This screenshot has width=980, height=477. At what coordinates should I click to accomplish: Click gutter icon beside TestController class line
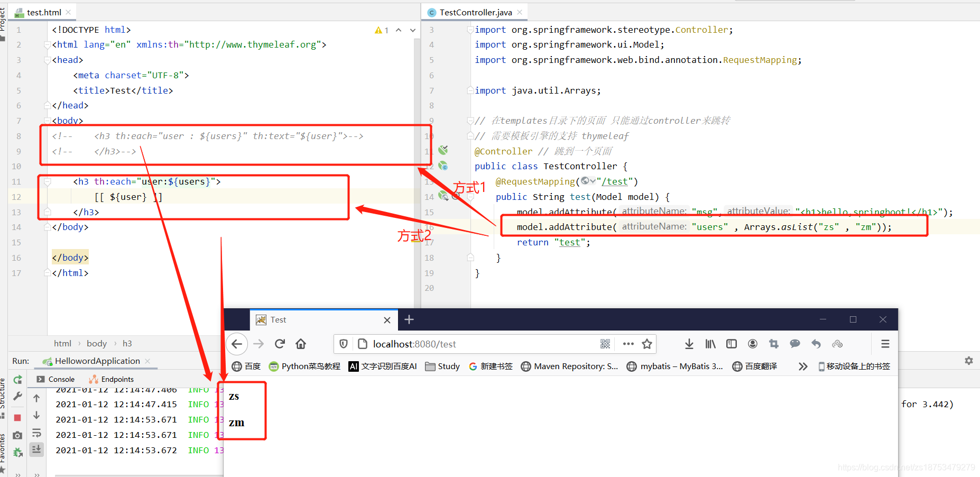point(443,166)
